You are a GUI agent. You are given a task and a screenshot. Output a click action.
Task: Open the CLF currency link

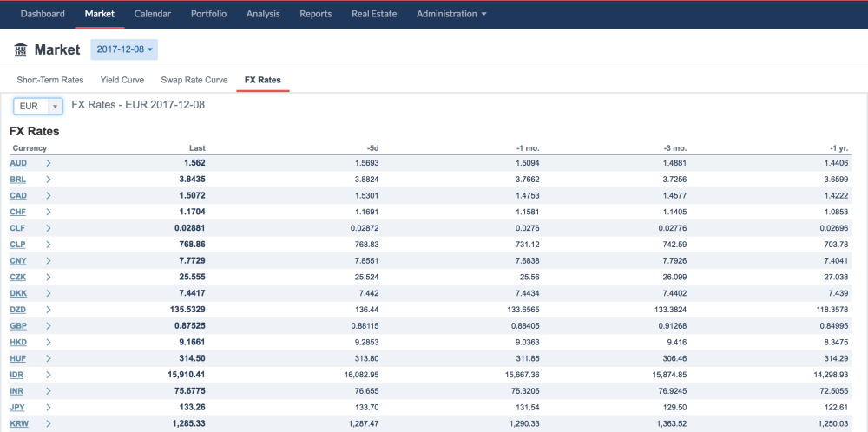[17, 228]
